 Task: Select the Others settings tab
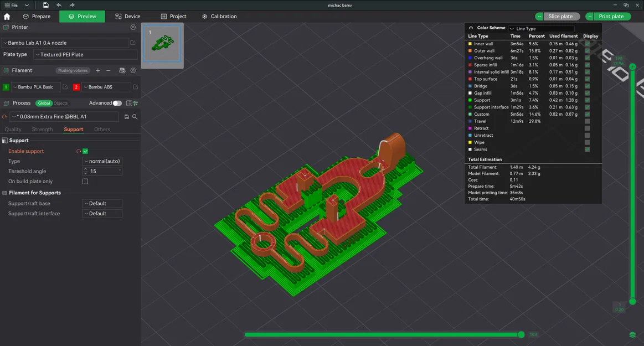(x=102, y=130)
